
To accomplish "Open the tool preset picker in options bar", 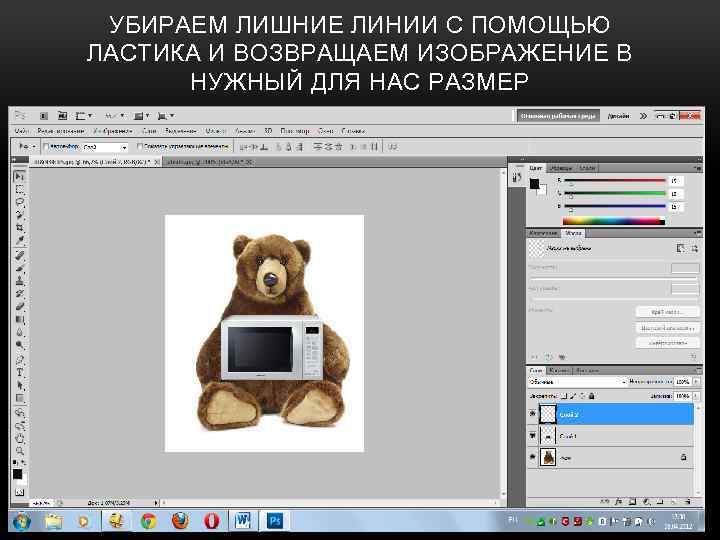I will (27, 146).
